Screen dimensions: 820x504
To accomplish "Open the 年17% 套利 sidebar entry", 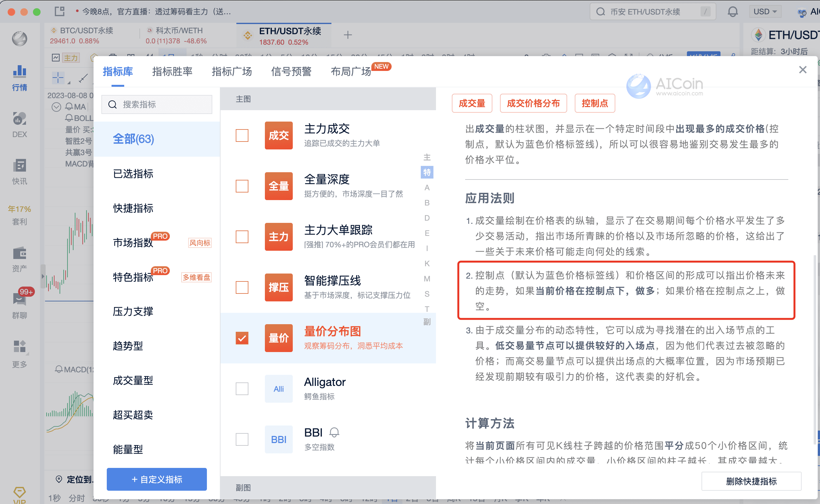I will [x=19, y=215].
